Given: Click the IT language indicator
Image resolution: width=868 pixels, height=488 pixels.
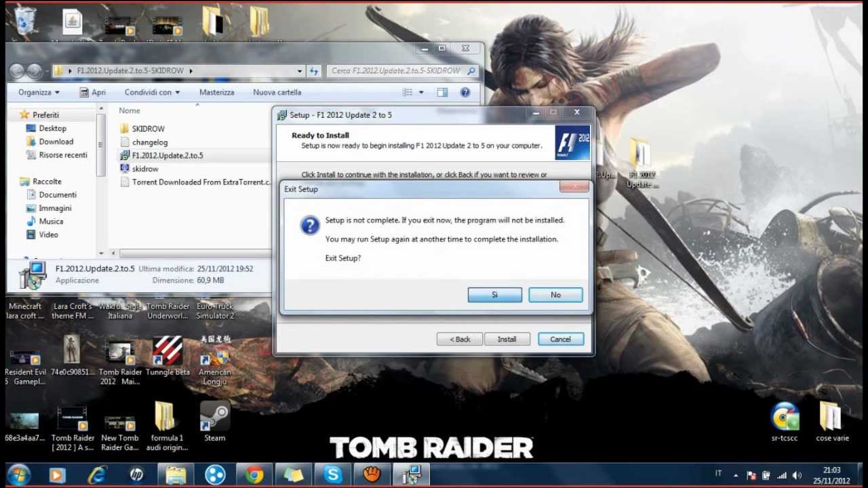Looking at the screenshot, I should [719, 474].
